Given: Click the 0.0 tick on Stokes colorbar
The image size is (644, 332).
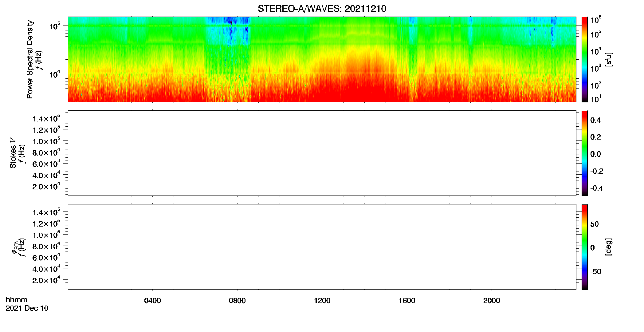Looking at the screenshot, I should 595,154.
